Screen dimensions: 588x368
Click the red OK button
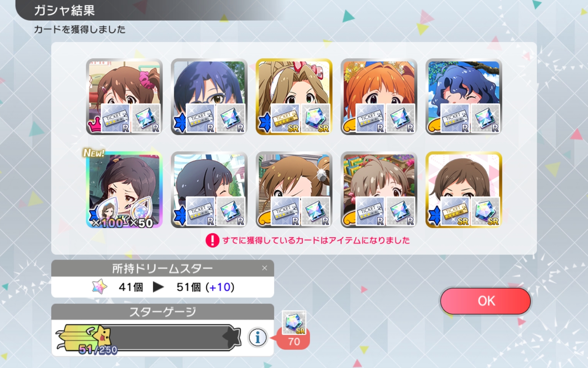coord(486,301)
